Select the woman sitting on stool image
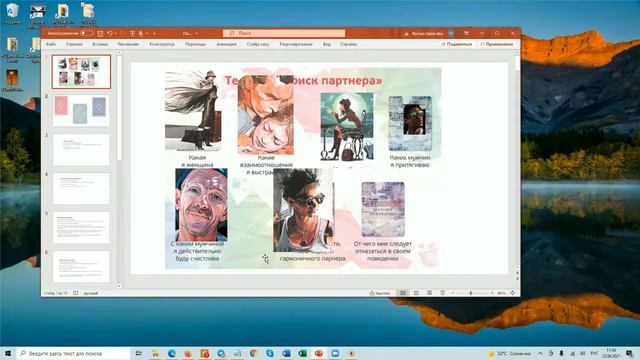 347,126
